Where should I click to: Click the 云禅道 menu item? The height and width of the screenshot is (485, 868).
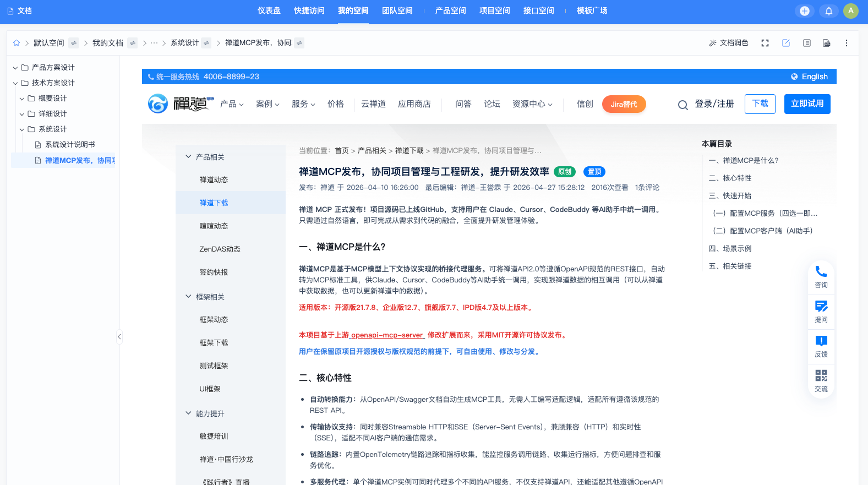pos(374,104)
